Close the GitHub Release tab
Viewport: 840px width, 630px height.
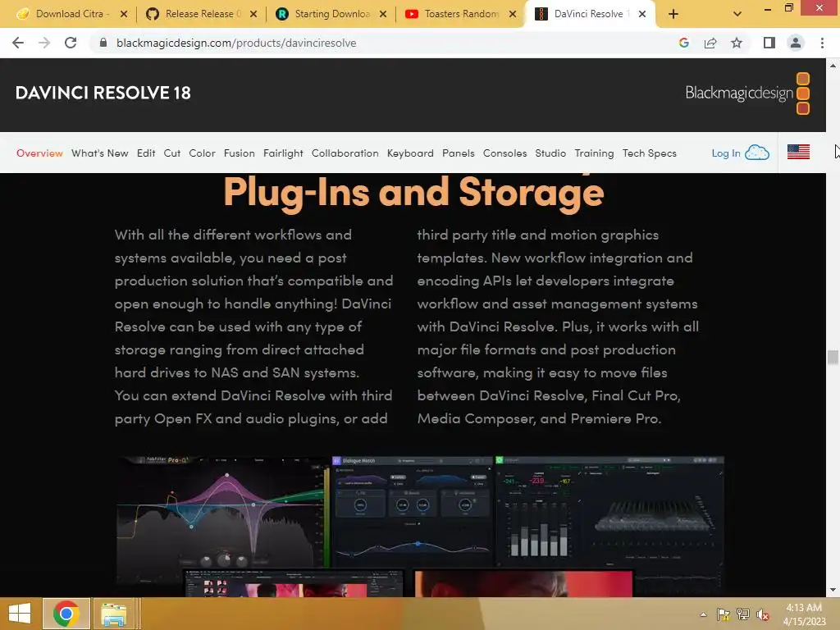pyautogui.click(x=253, y=14)
